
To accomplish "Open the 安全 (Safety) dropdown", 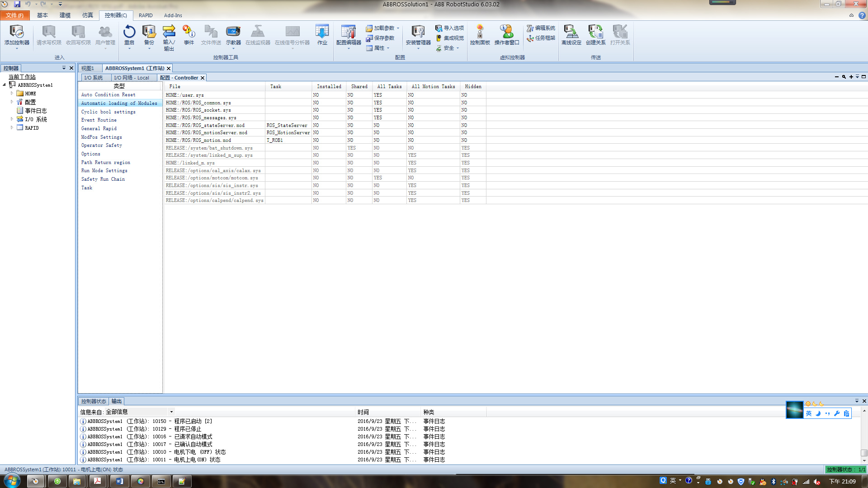I will pyautogui.click(x=448, y=48).
